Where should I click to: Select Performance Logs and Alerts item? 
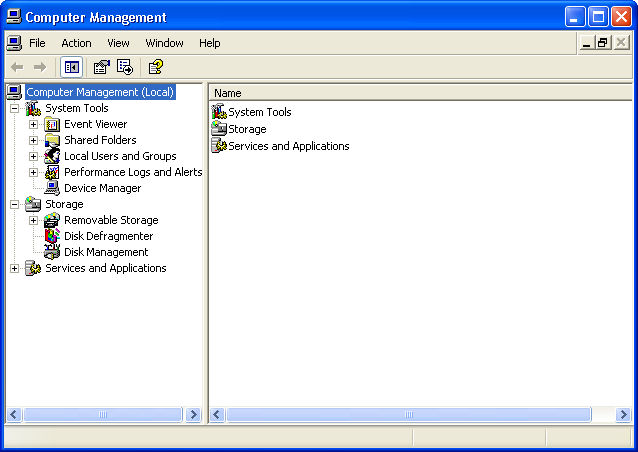132,172
